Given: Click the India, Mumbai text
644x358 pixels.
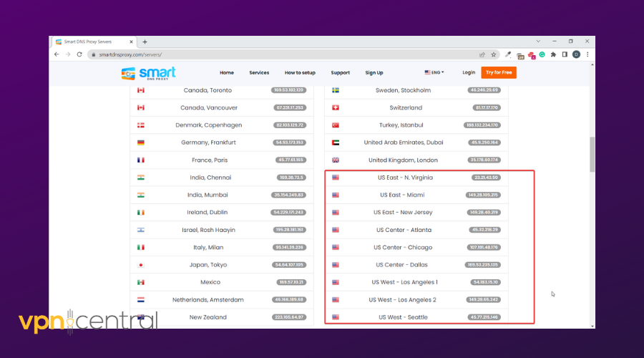Looking at the screenshot, I should [208, 195].
